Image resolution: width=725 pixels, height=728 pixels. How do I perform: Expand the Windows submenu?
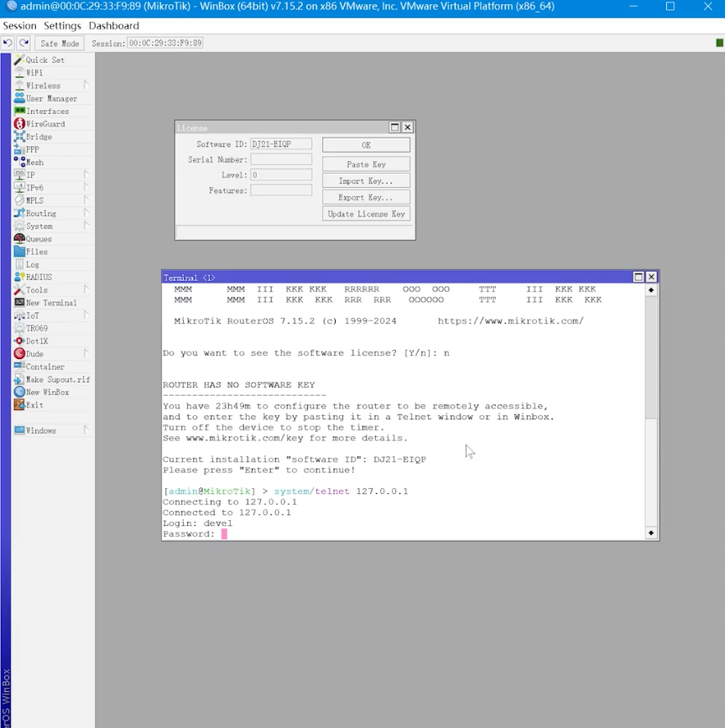coord(86,430)
